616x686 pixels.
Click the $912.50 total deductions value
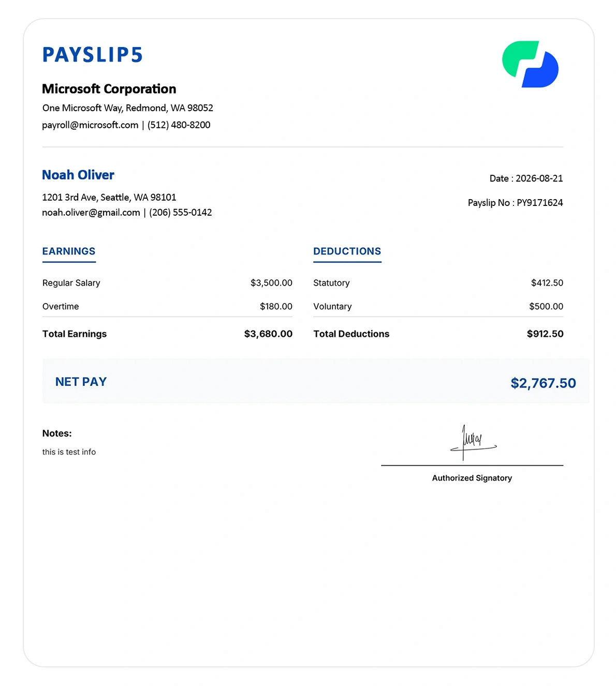coord(545,334)
